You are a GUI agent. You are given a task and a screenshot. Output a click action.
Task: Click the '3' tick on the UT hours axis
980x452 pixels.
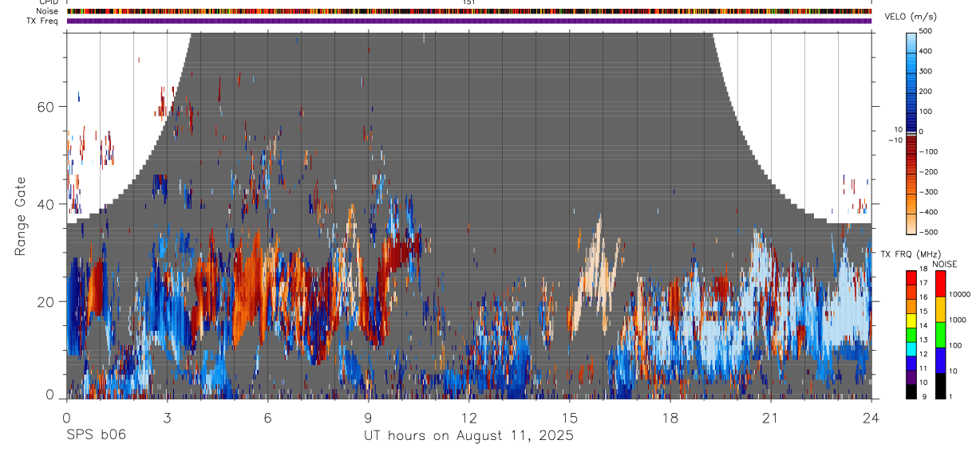pyautogui.click(x=167, y=418)
